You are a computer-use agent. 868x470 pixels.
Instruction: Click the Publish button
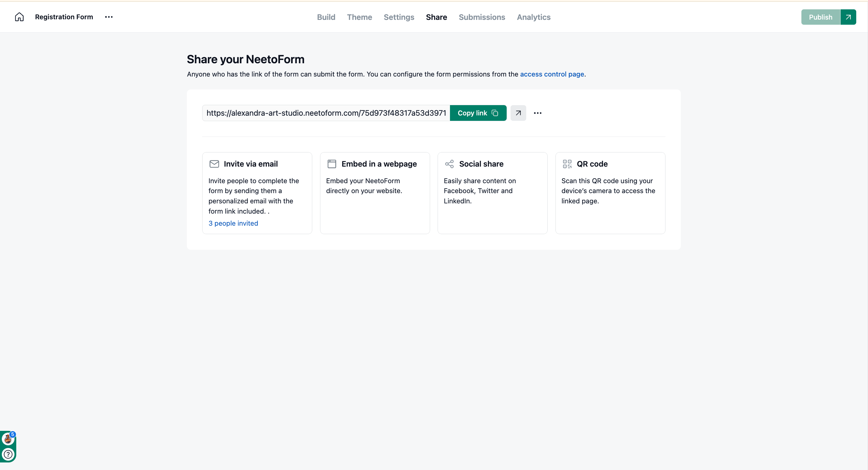pyautogui.click(x=820, y=17)
